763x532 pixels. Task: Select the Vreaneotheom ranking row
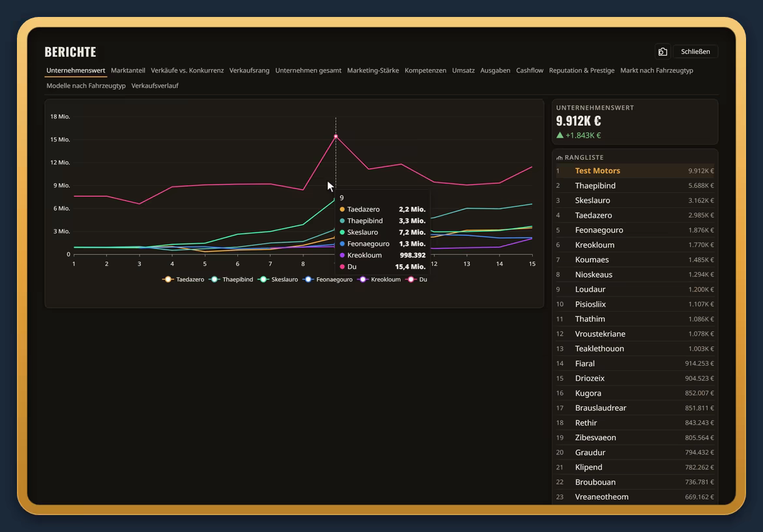635,497
